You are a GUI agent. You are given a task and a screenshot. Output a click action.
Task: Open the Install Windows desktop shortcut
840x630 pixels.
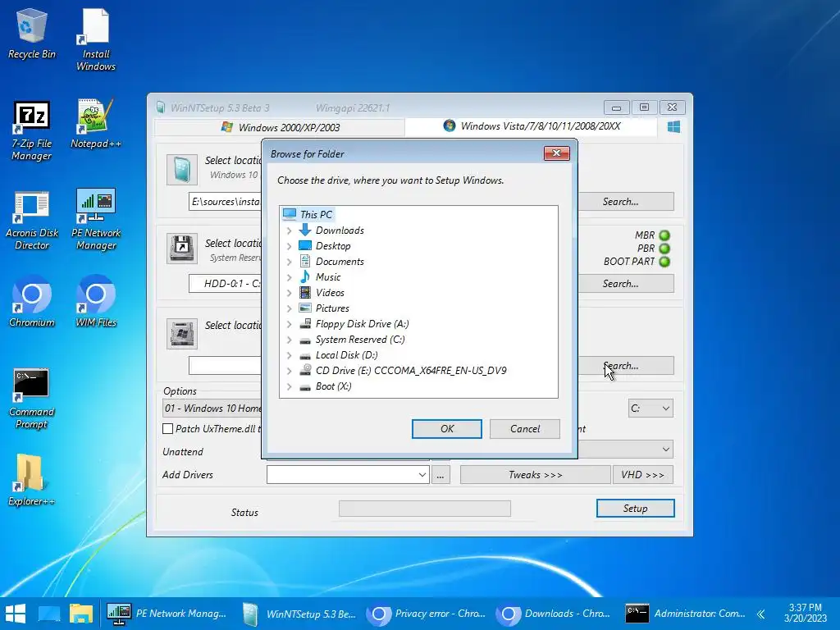(x=96, y=39)
